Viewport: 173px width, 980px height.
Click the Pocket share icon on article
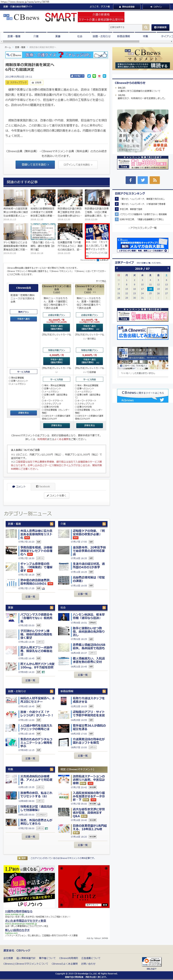coord(99,76)
